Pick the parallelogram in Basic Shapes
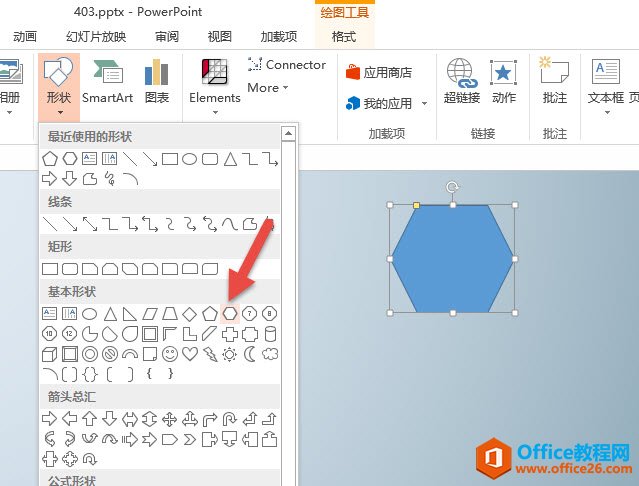 point(150,314)
